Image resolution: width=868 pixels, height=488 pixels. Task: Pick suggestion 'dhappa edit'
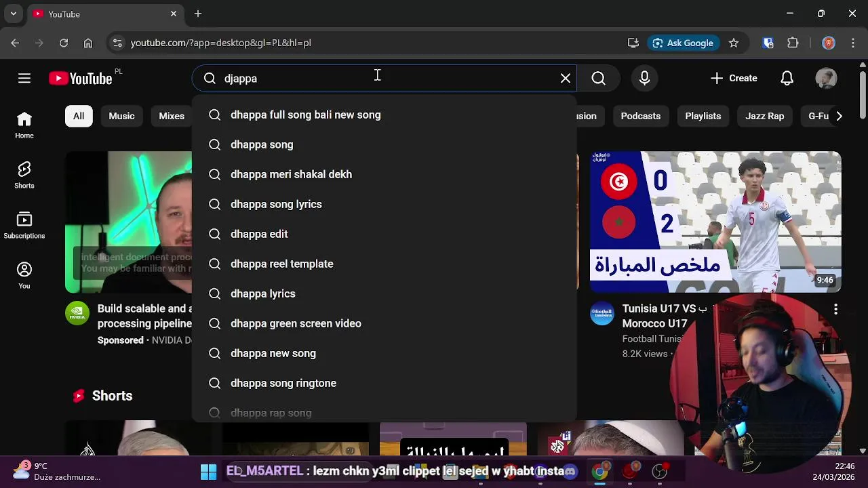pos(384,234)
